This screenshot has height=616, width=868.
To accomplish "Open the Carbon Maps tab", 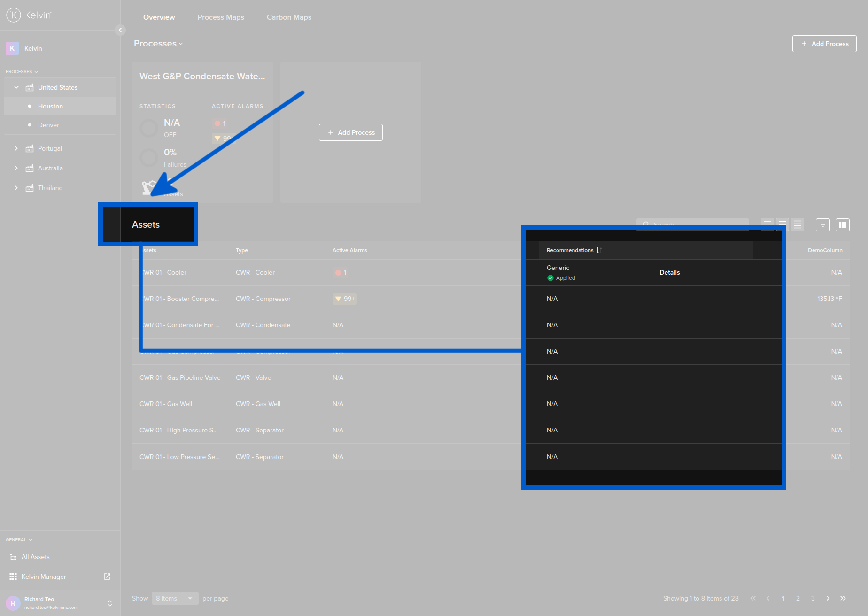I will tap(289, 17).
